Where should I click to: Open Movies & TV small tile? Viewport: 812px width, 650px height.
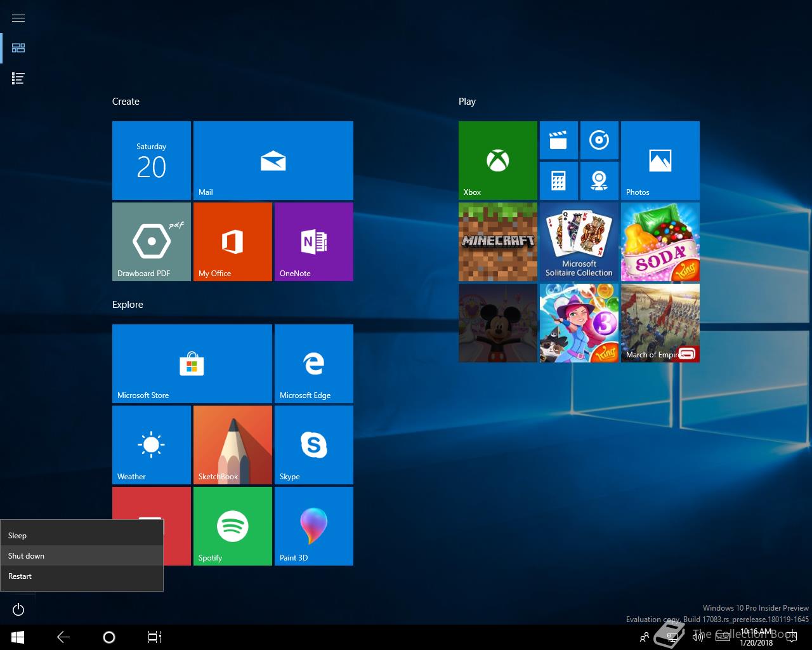[x=559, y=140]
